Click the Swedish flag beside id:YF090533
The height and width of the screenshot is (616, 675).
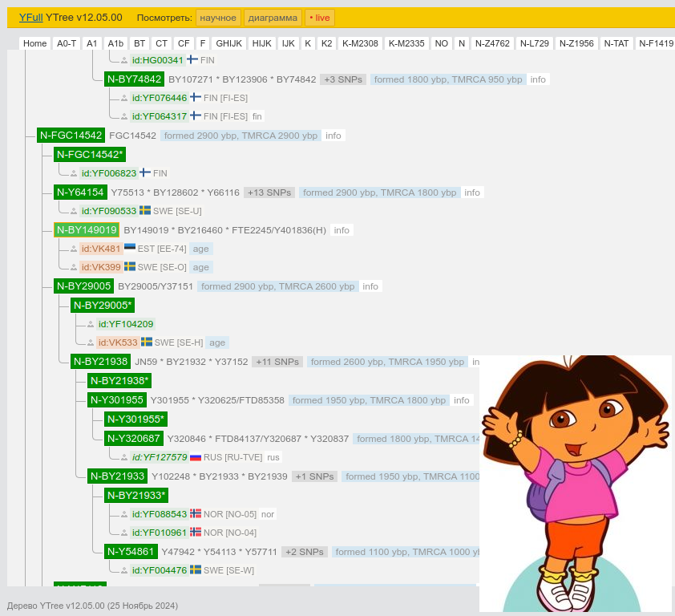click(145, 210)
